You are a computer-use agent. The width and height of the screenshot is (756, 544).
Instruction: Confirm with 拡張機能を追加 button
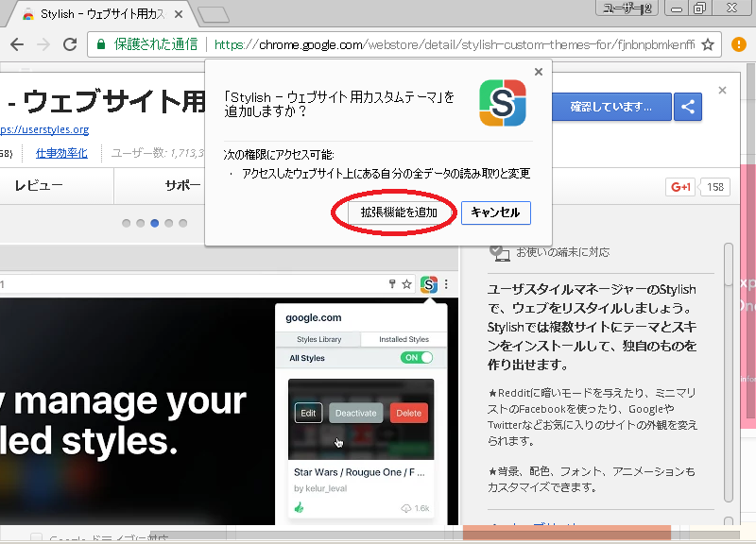[399, 212]
